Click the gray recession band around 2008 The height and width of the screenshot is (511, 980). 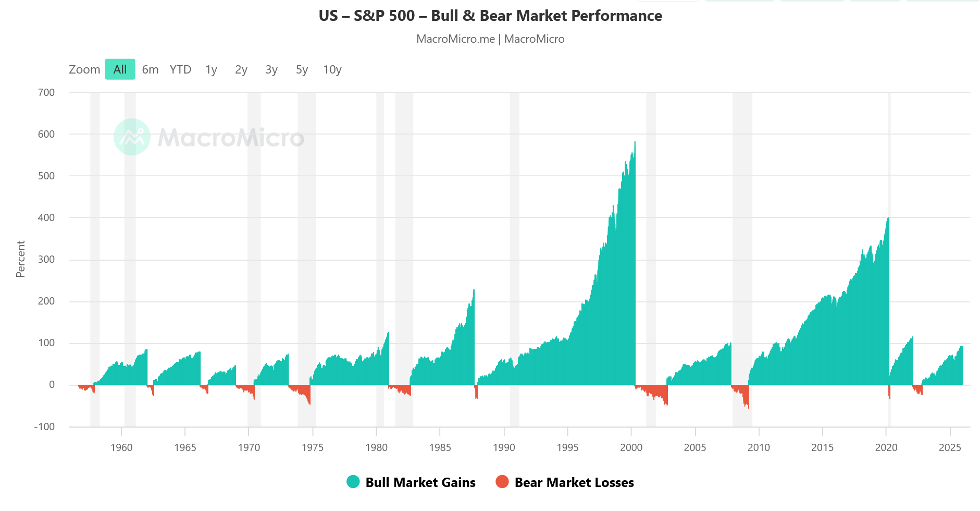[741, 261]
